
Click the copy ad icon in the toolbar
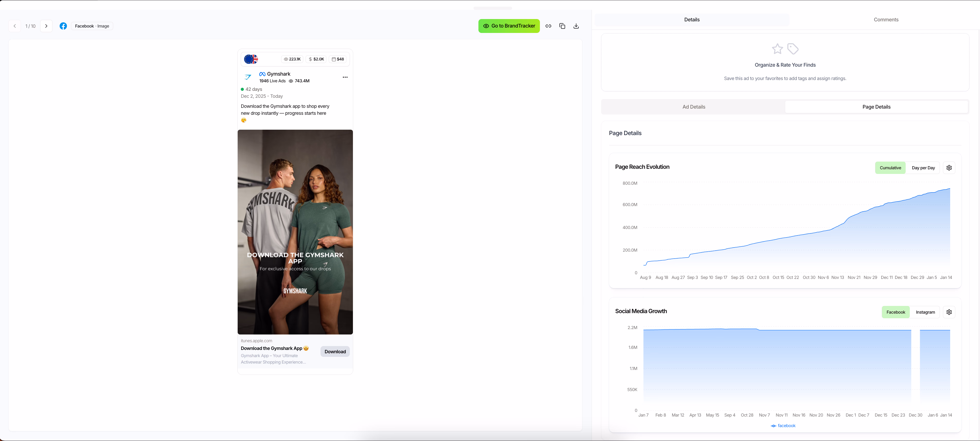pos(562,26)
